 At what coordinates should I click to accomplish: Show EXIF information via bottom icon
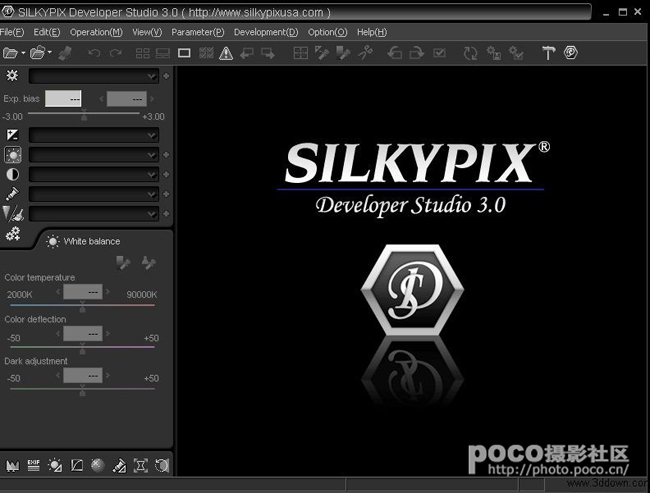[33, 465]
